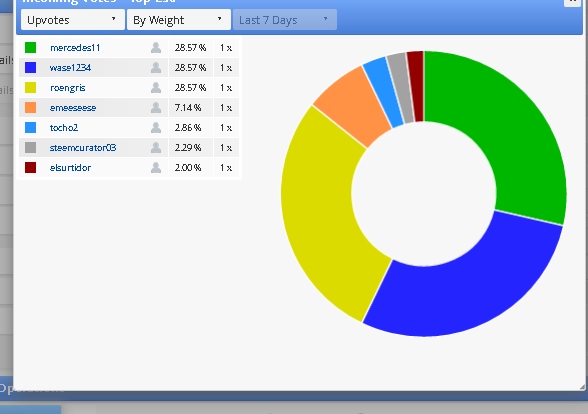
Task: Open roengris profile icon
Action: [x=156, y=88]
